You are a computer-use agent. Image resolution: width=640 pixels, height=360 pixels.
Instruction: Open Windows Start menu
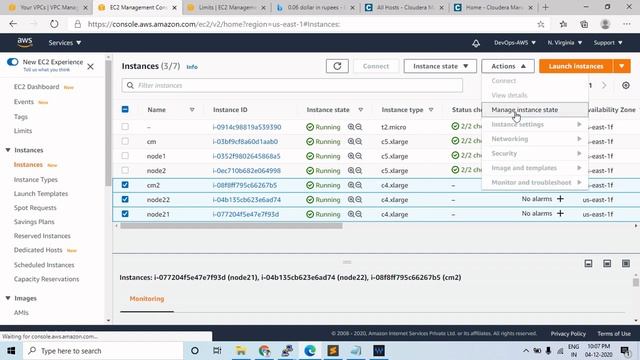11,351
